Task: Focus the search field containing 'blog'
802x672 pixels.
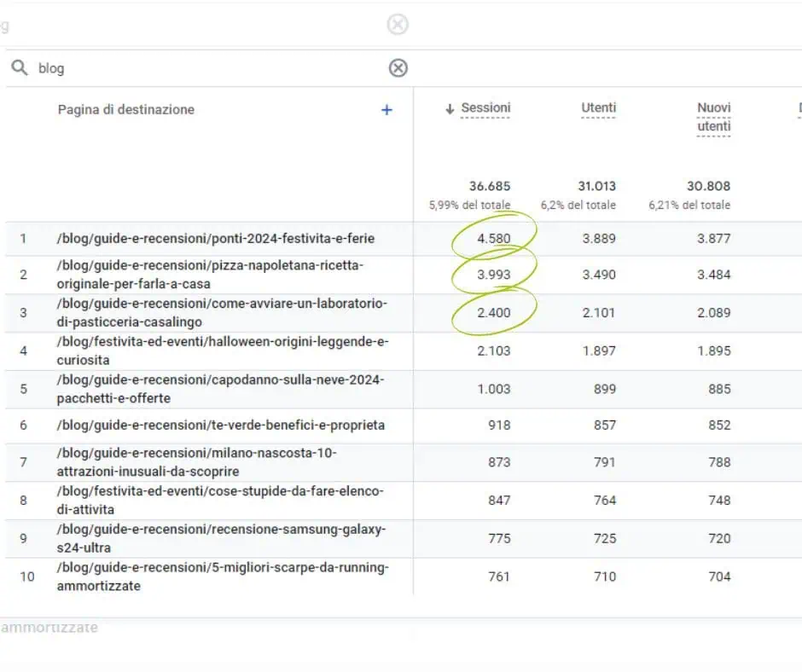Action: tap(210, 68)
